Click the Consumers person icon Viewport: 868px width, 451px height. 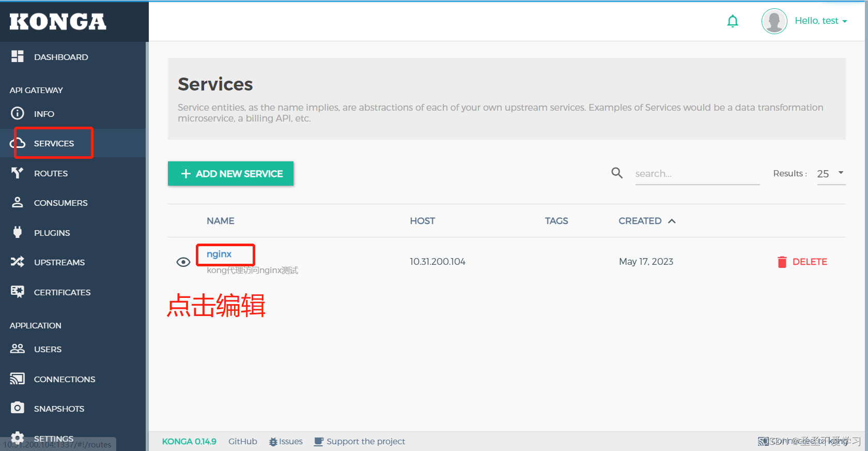pyautogui.click(x=18, y=202)
